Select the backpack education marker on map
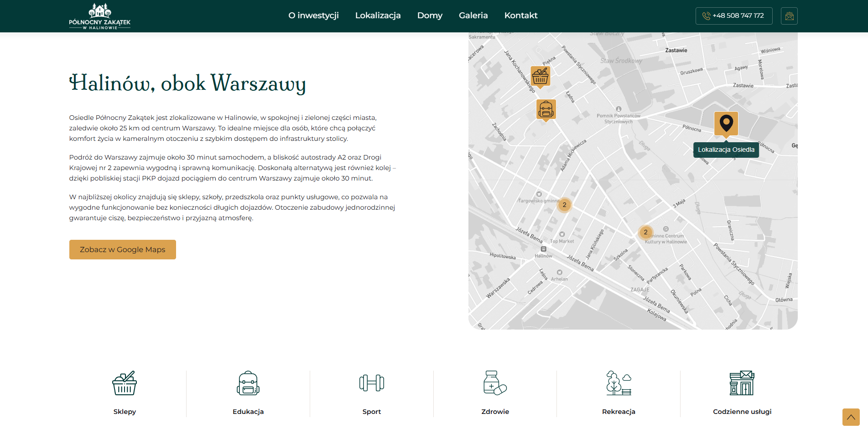This screenshot has height=434, width=868. coord(546,110)
